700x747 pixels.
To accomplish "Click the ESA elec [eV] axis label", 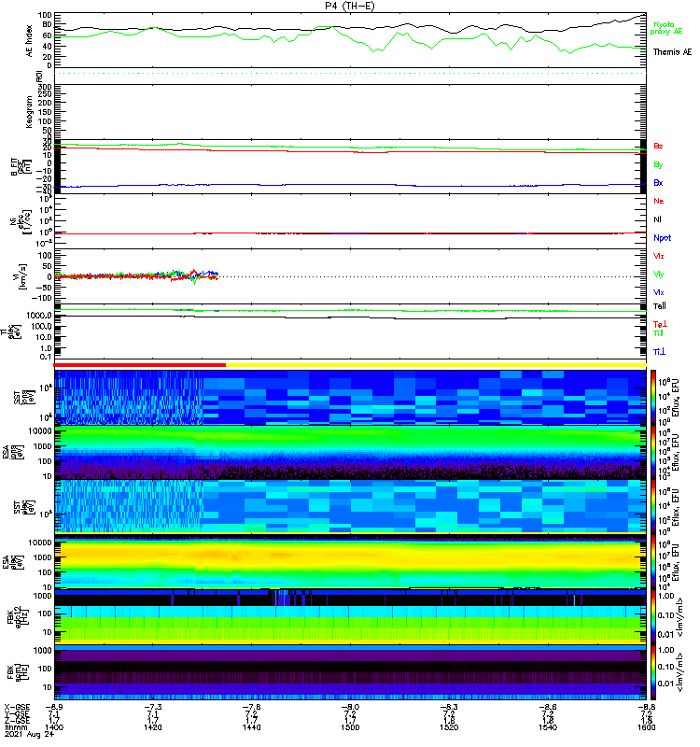I will [11, 562].
